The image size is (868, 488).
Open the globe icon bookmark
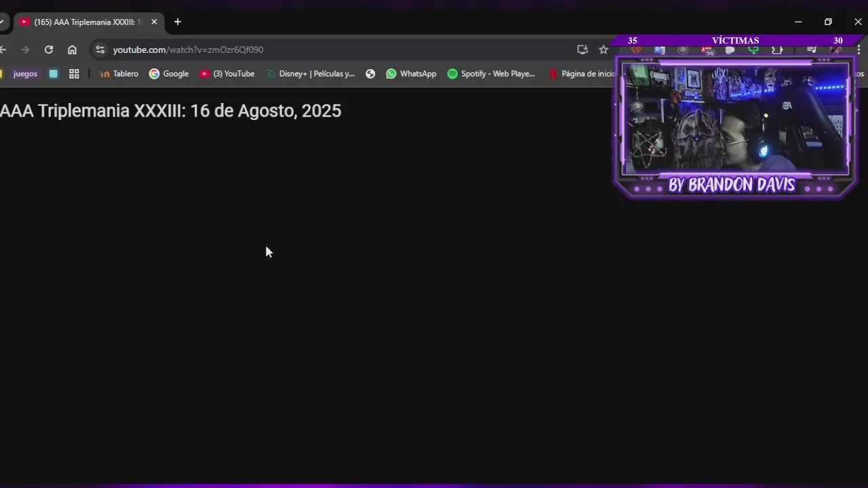370,74
